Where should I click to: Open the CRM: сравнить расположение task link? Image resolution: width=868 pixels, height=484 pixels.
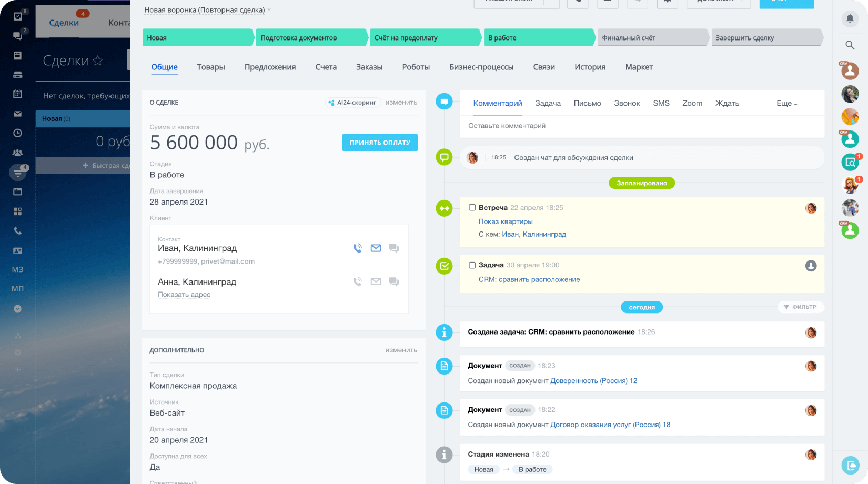pyautogui.click(x=529, y=280)
